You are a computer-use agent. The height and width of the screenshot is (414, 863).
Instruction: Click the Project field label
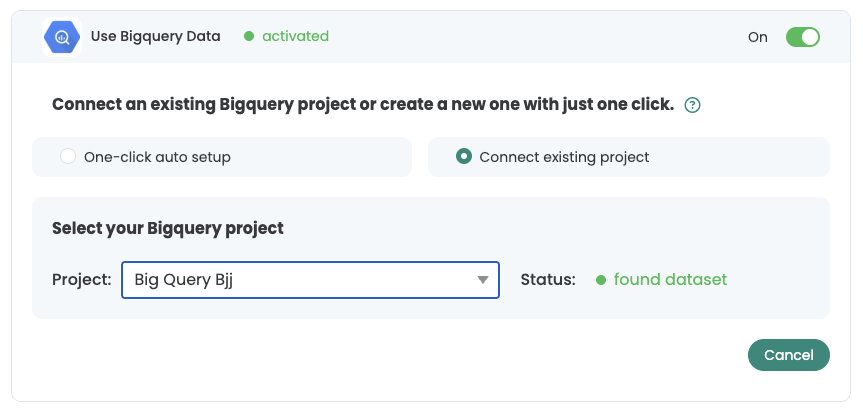point(82,280)
